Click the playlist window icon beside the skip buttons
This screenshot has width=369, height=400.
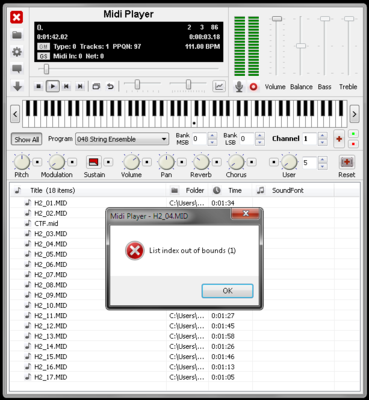coord(96,87)
